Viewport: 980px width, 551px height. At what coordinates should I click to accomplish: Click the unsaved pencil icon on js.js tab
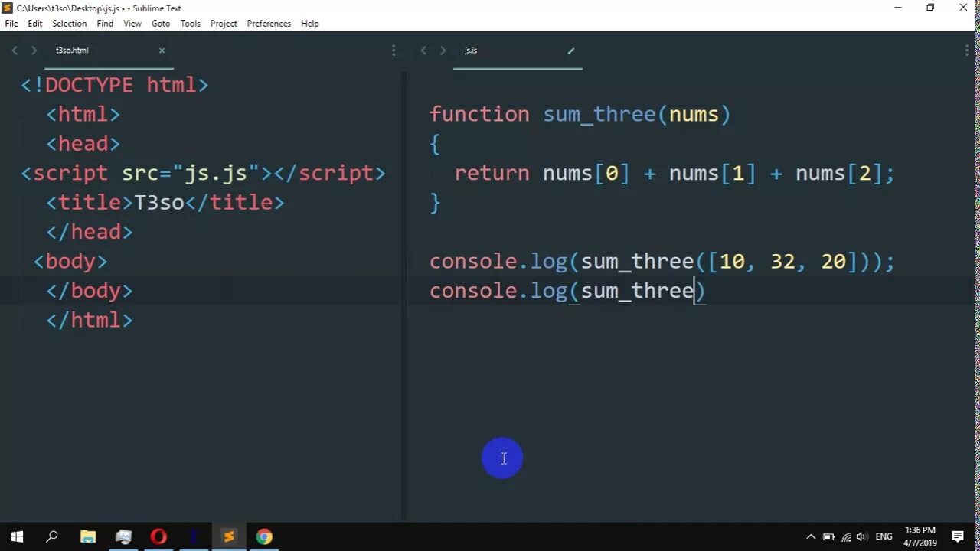point(570,51)
